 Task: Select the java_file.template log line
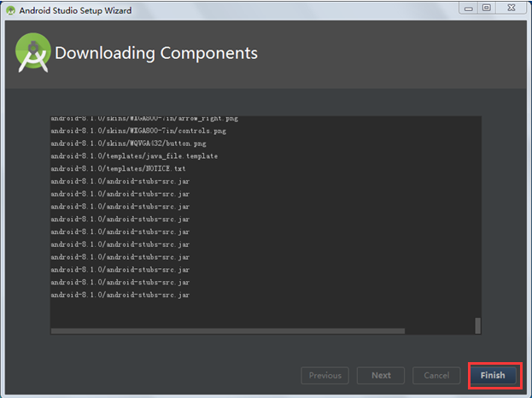click(134, 156)
